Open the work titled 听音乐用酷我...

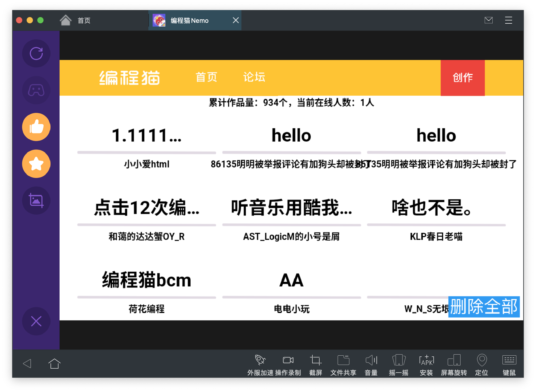tap(292, 208)
